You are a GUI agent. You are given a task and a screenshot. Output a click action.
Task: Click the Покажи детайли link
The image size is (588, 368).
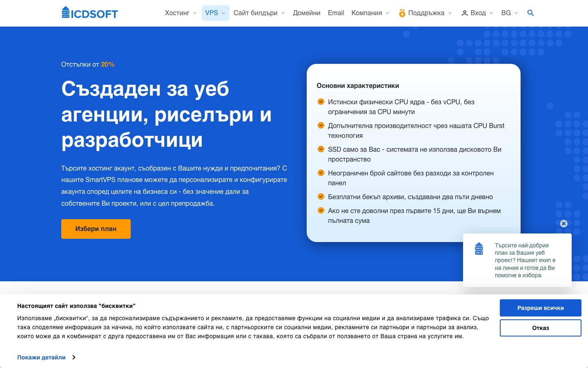click(x=41, y=357)
